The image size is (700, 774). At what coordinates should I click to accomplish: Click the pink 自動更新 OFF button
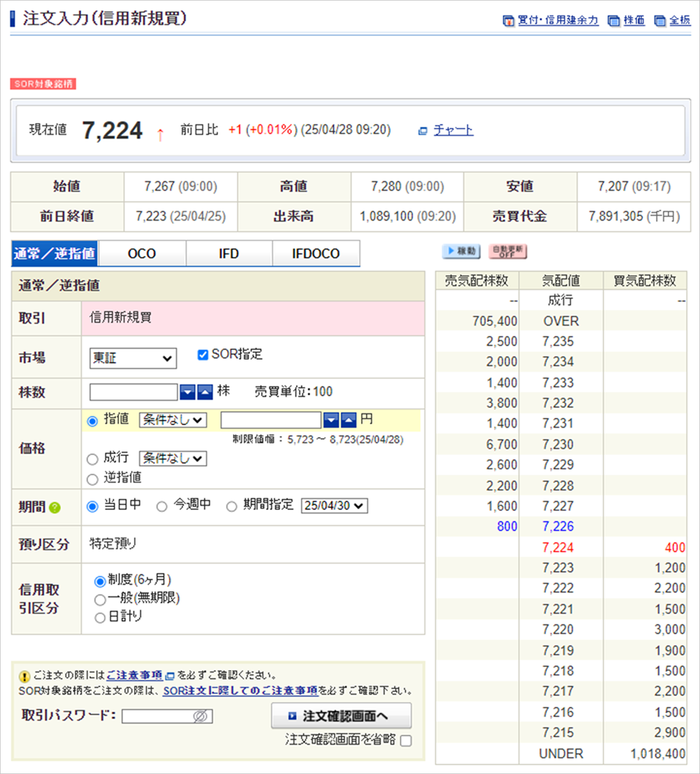coord(508,251)
